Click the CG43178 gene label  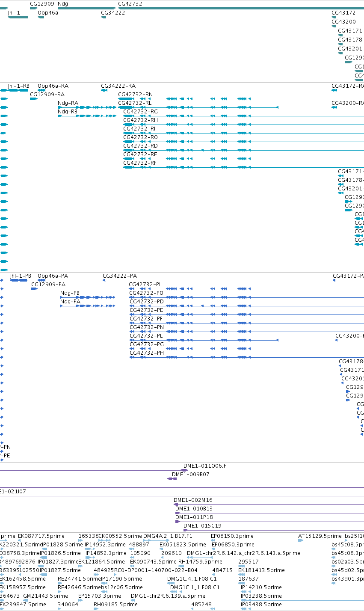[350, 40]
